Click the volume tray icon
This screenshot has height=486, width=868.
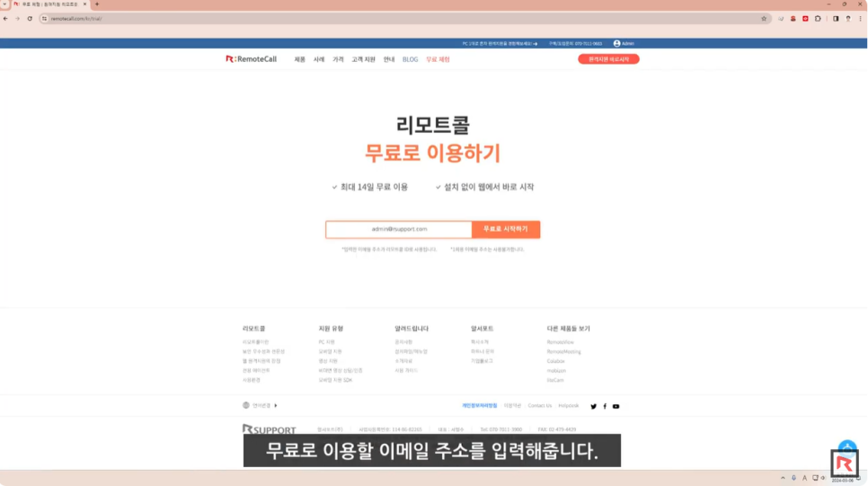coord(823,478)
